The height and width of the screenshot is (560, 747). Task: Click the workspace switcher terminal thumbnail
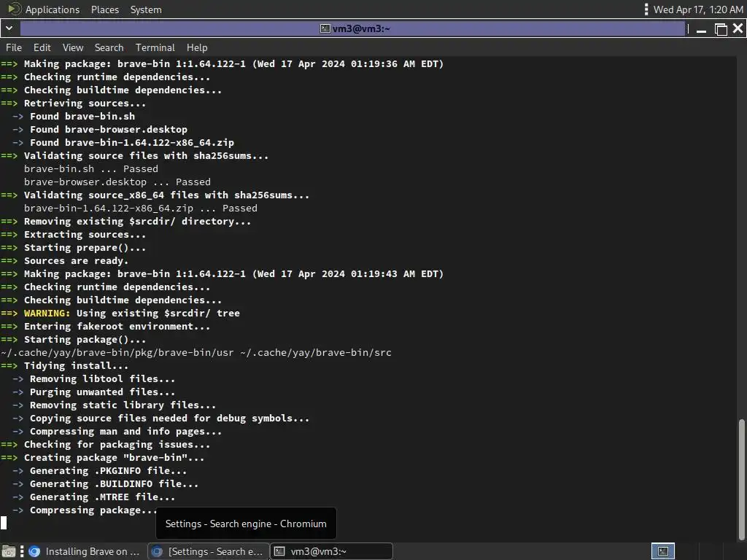663,551
